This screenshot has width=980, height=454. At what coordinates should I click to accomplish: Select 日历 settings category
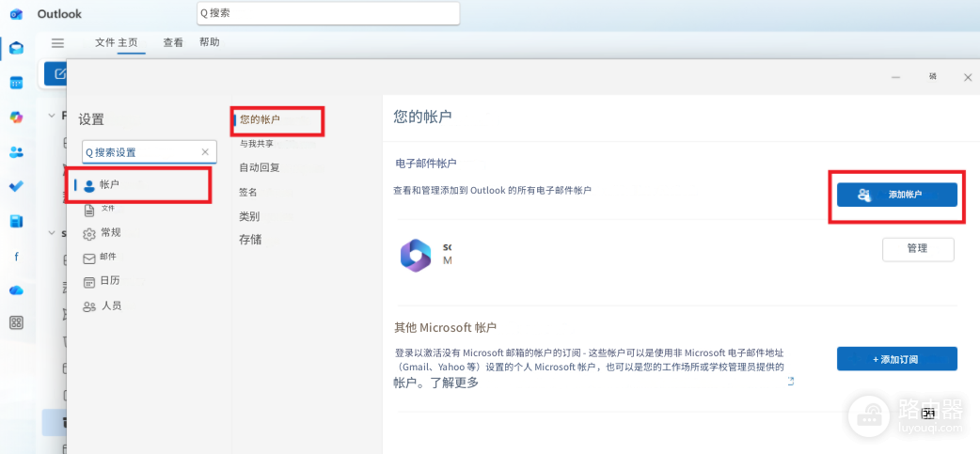(110, 280)
